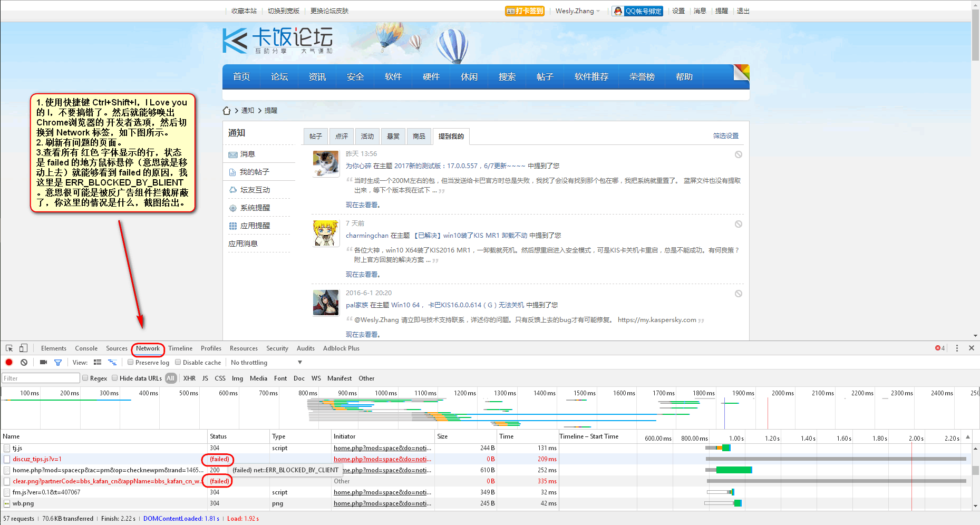Click the envelope icon beside 消息
The height and width of the screenshot is (525, 980).
(233, 154)
